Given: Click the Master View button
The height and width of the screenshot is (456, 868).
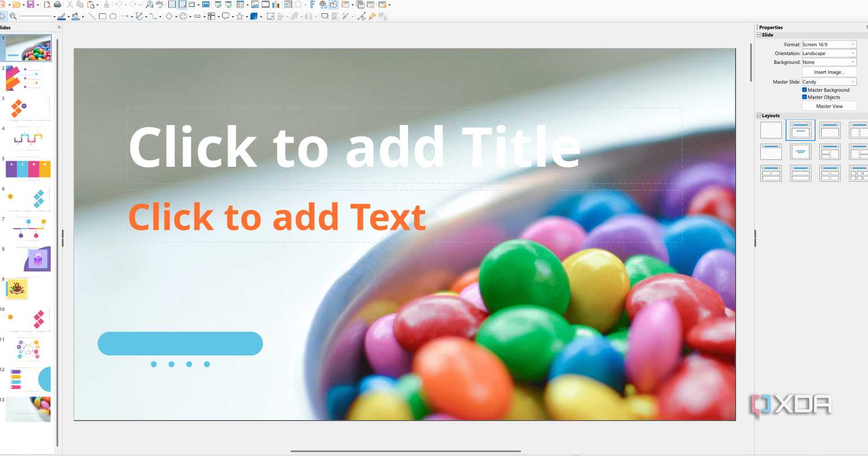Looking at the screenshot, I should pyautogui.click(x=829, y=106).
